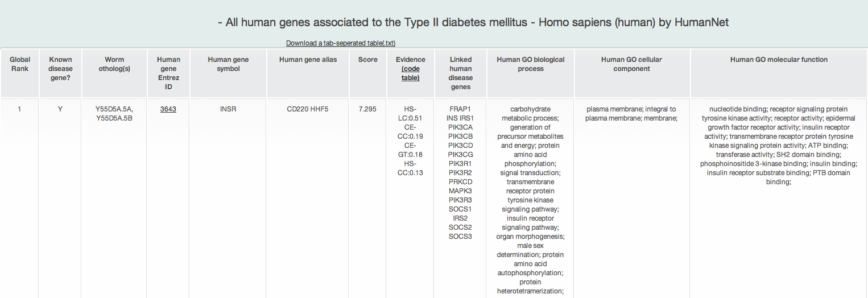Click the Human GO molecular function header

[x=779, y=60]
